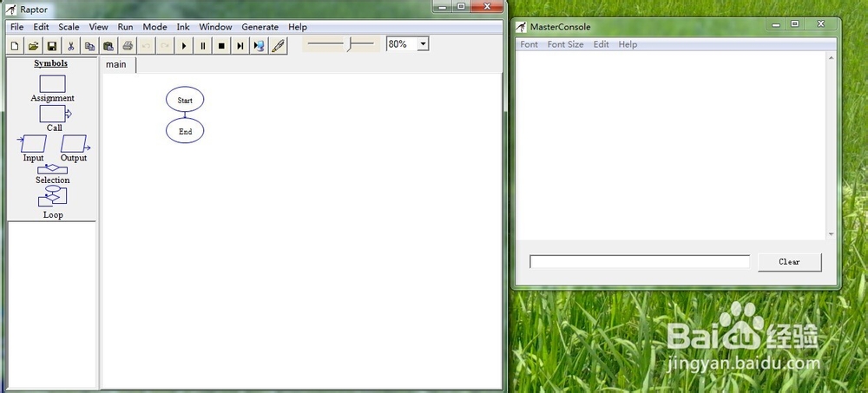Click the End oval in flowchart

[x=185, y=131]
